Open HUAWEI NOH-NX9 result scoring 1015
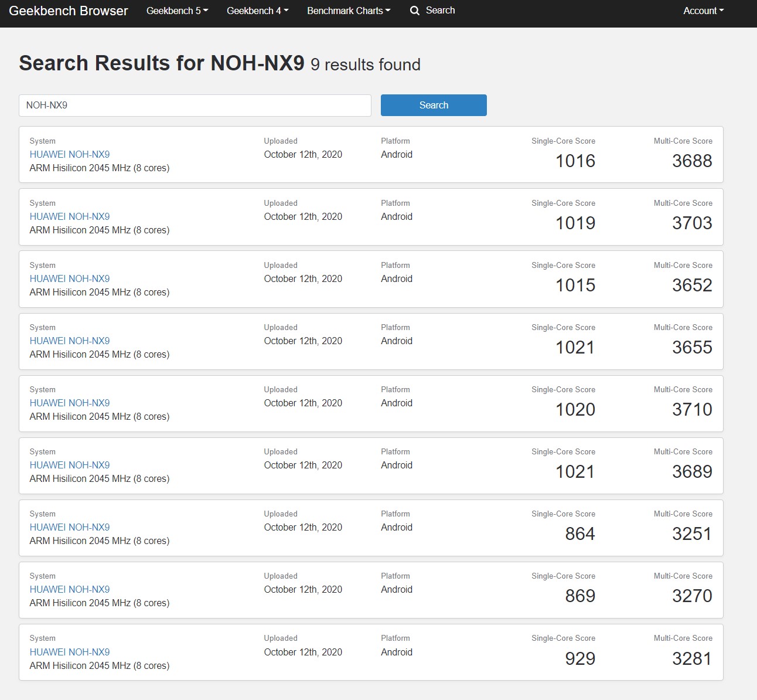This screenshot has width=757, height=700. 70,278
